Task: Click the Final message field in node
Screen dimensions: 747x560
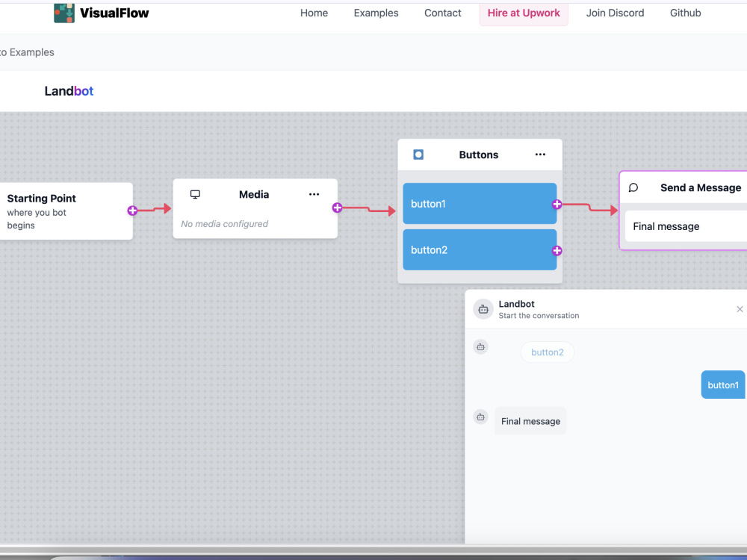Action: tap(686, 226)
